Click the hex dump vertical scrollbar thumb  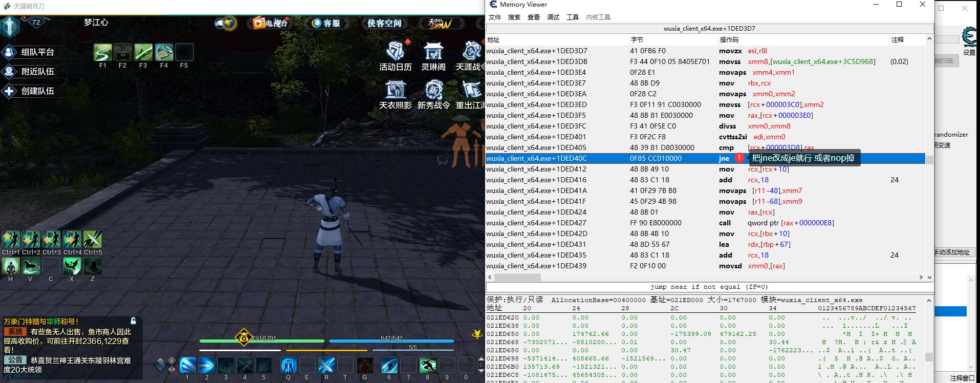[x=929, y=357]
